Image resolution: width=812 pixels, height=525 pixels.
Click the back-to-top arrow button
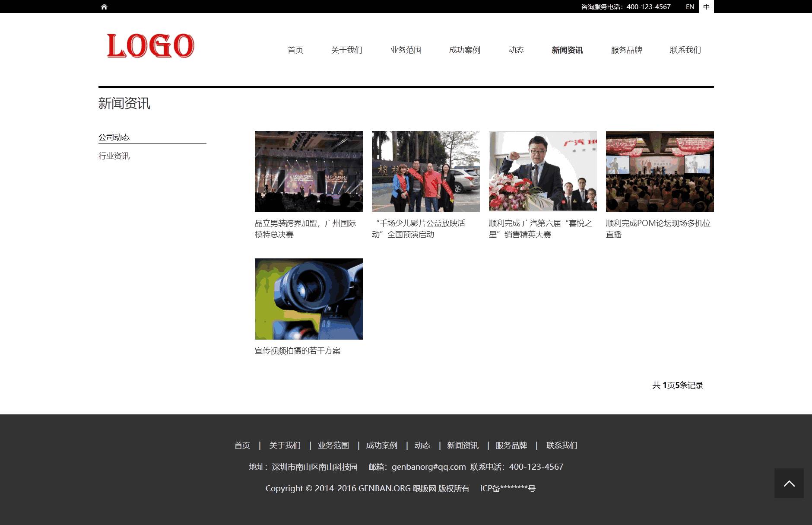tap(789, 483)
